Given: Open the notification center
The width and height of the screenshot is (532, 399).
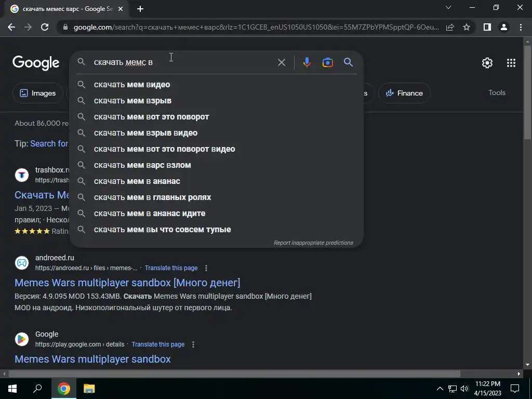Looking at the screenshot, I should 515,389.
